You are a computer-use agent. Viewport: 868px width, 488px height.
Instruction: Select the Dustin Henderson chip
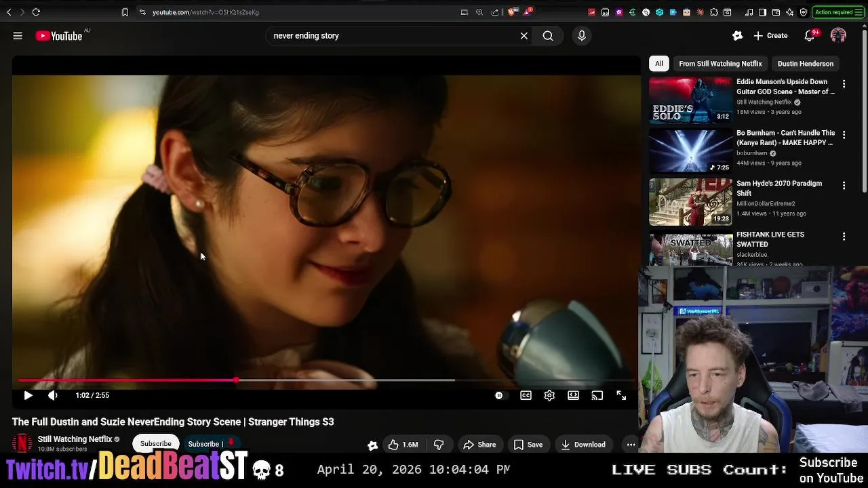pos(806,64)
